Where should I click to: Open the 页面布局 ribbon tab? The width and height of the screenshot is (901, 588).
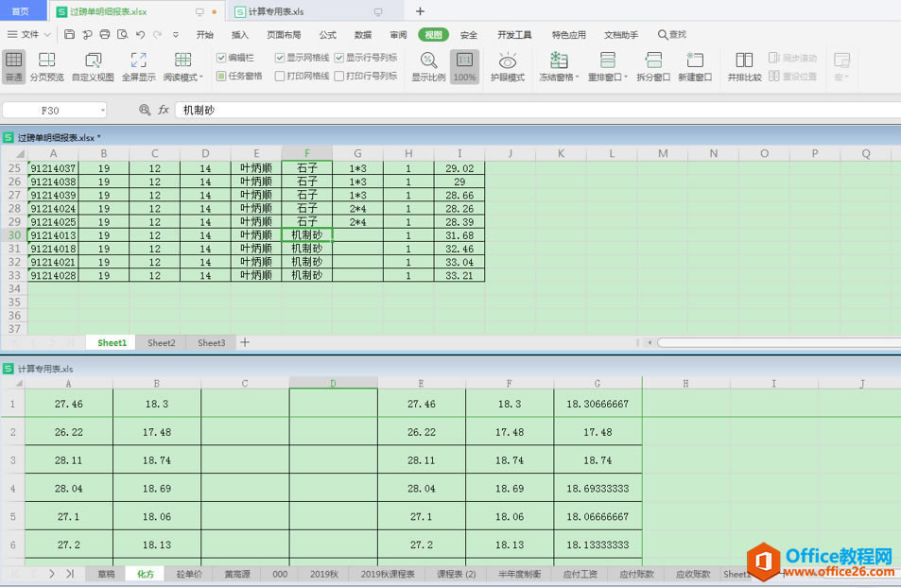coord(284,35)
